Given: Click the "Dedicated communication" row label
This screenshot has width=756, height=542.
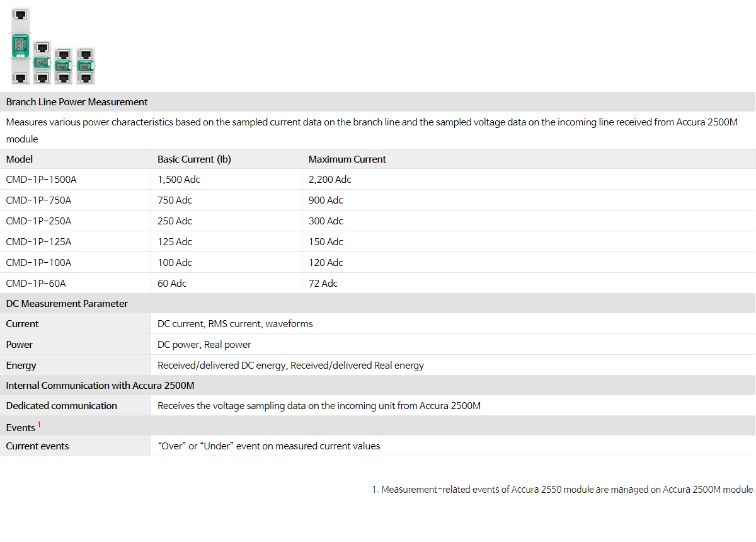Looking at the screenshot, I should point(62,406).
